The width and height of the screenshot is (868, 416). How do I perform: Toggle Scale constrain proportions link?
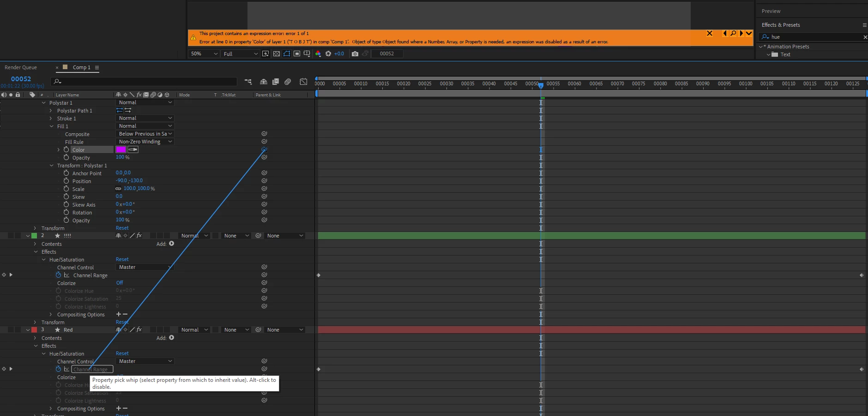click(118, 189)
